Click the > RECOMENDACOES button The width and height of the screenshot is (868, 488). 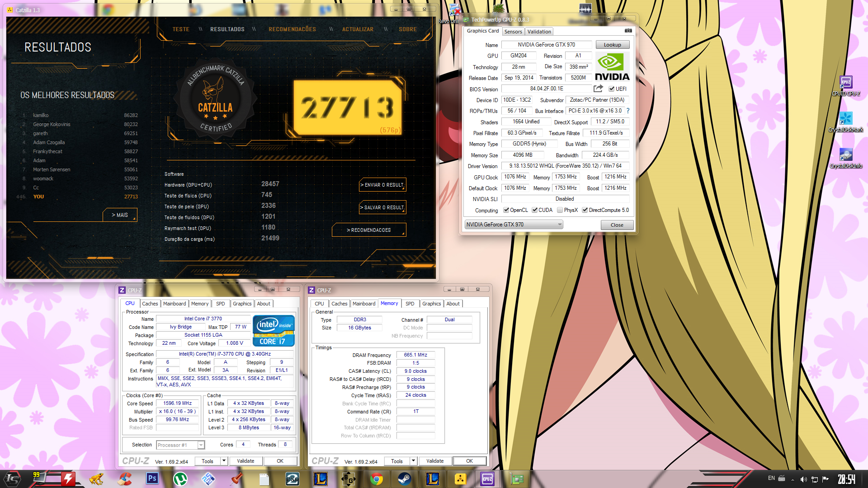369,230
